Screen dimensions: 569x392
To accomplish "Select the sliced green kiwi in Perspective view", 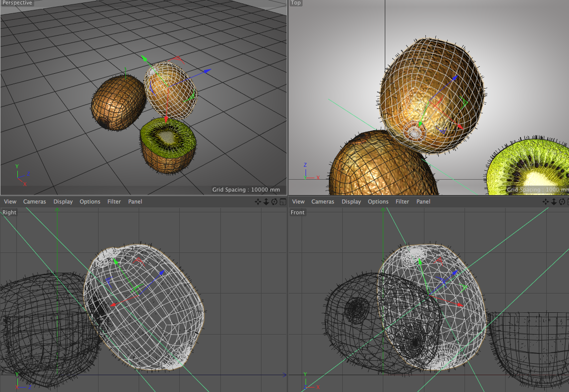I will pyautogui.click(x=167, y=145).
